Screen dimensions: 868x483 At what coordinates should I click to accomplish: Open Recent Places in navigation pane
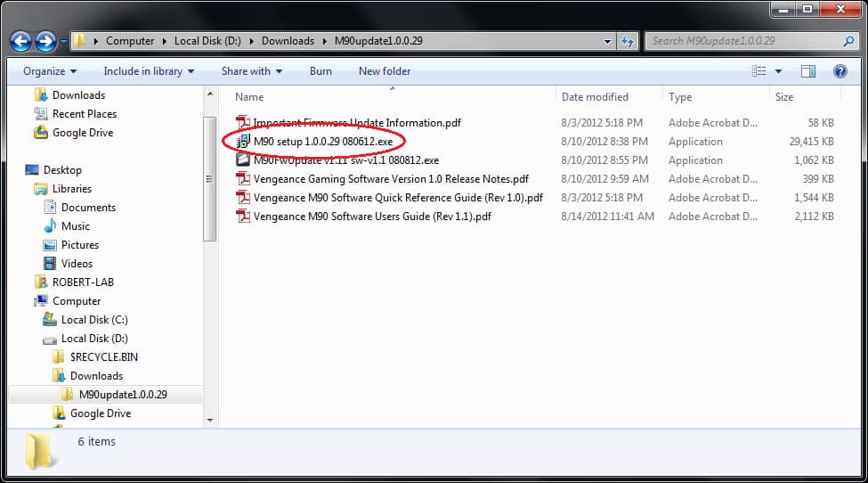(85, 114)
